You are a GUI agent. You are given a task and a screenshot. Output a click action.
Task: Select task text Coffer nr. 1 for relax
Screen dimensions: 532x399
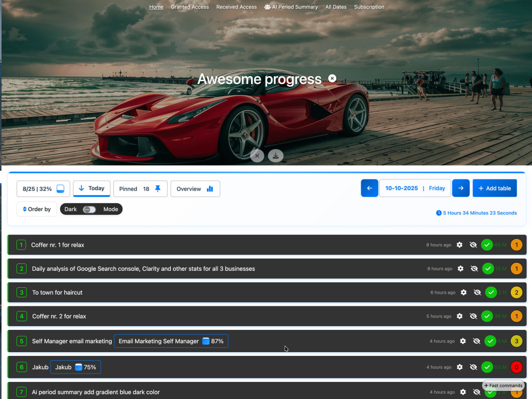(57, 245)
